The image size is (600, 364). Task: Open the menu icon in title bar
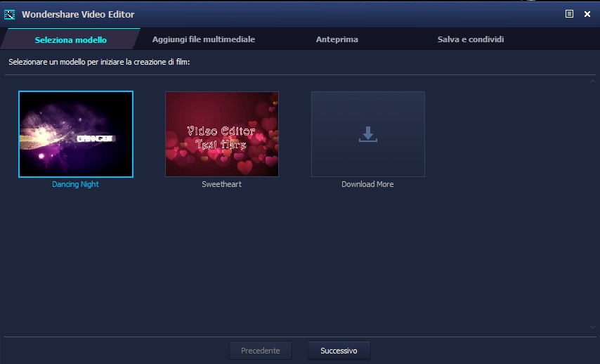pyautogui.click(x=569, y=14)
